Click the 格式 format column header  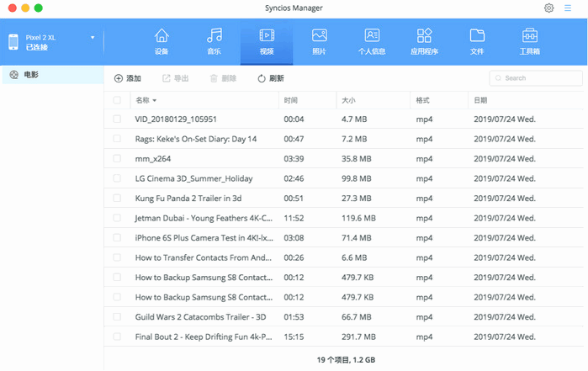pyautogui.click(x=439, y=100)
